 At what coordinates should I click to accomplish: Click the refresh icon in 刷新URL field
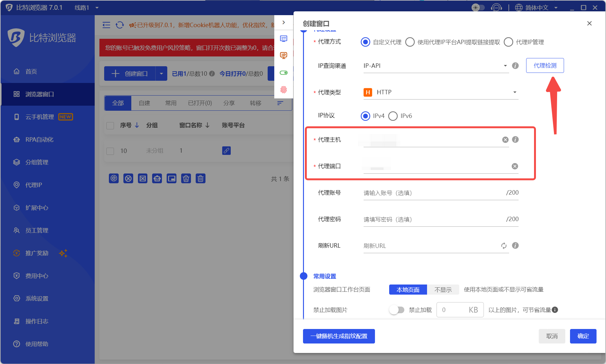504,246
